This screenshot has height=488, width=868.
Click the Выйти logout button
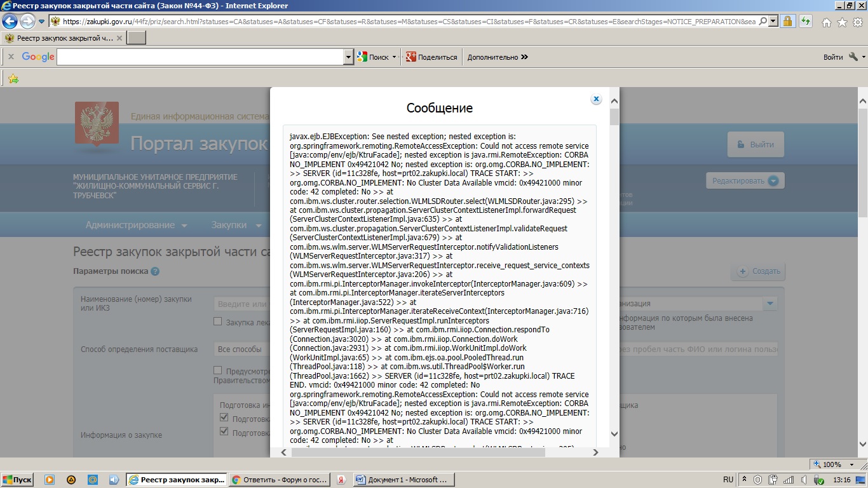(x=756, y=144)
